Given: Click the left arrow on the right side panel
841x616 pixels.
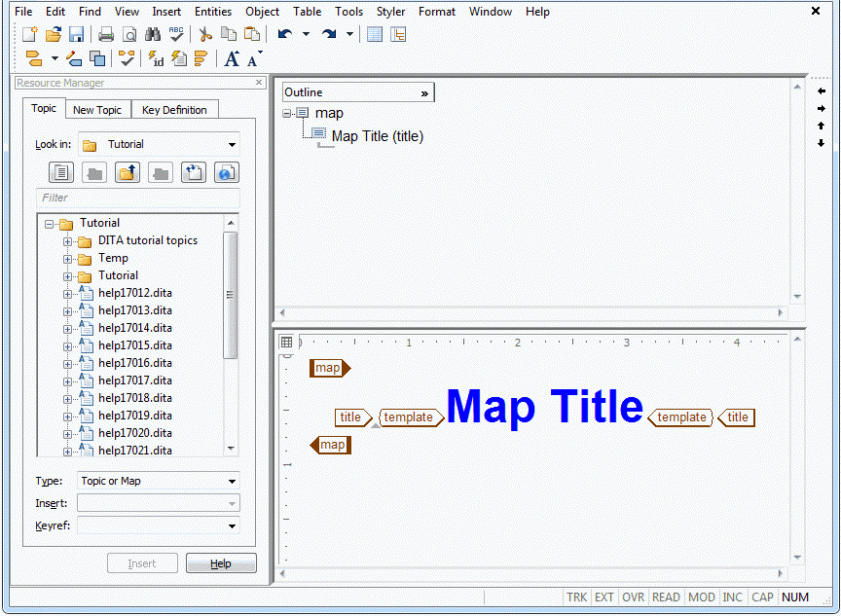Looking at the screenshot, I should pos(822,91).
